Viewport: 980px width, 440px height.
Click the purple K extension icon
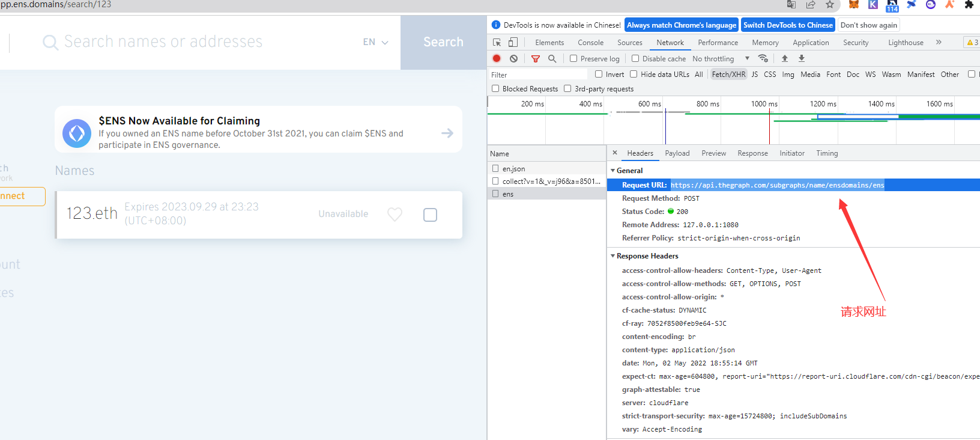pyautogui.click(x=873, y=5)
